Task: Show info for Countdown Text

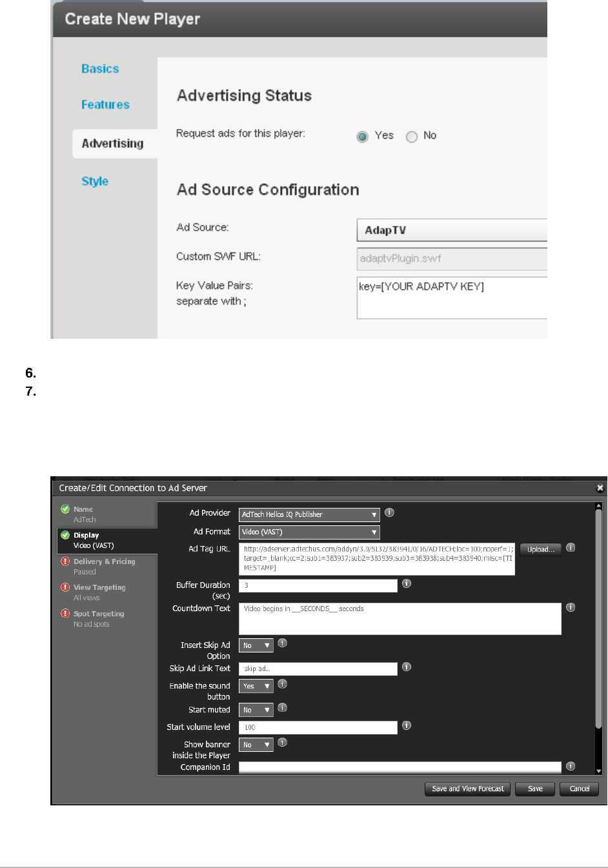Action: 571,607
